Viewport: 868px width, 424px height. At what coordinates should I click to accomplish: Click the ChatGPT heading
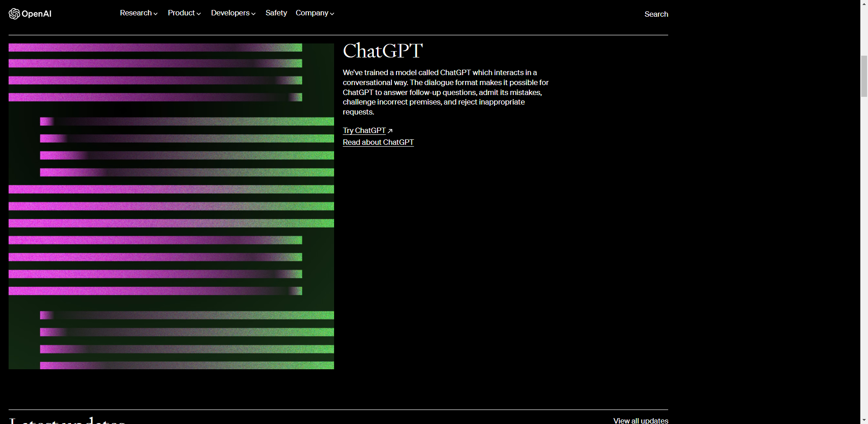pos(383,51)
